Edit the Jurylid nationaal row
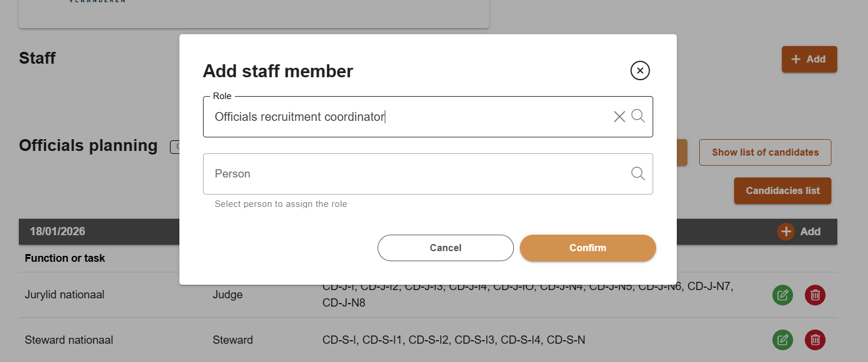 pyautogui.click(x=782, y=295)
